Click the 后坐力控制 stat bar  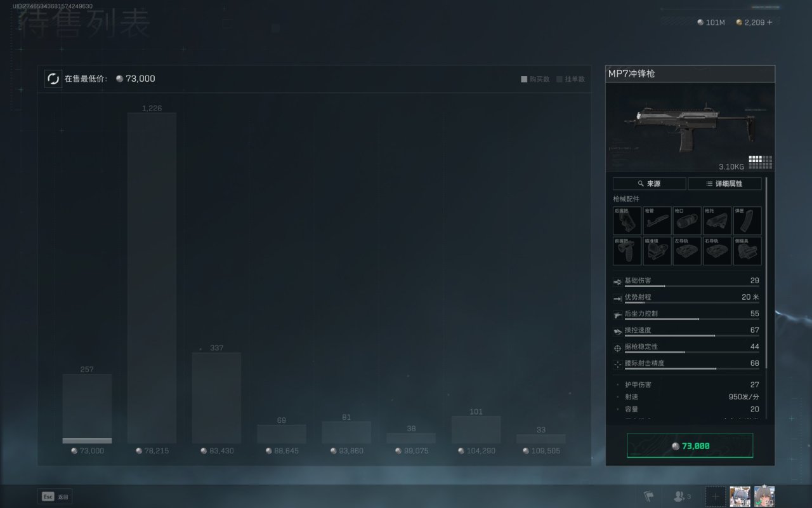[691, 319]
